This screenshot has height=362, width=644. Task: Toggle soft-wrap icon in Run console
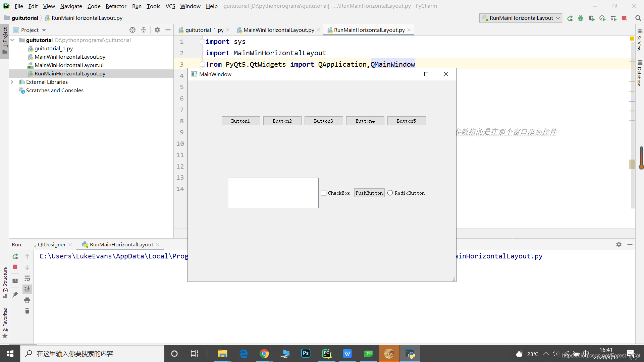pyautogui.click(x=27, y=278)
